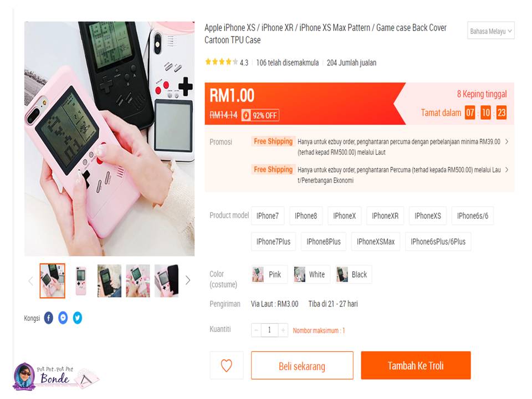
Task: Increase quantity with plus button
Action: click(283, 330)
